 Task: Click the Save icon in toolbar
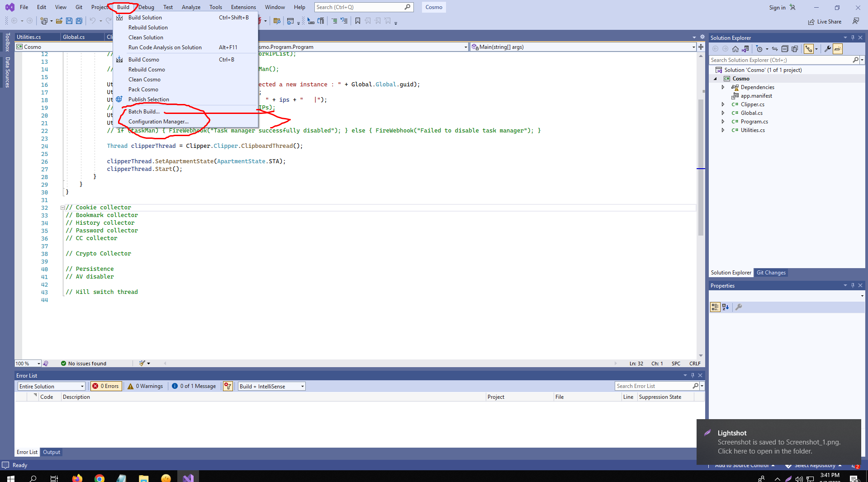69,21
